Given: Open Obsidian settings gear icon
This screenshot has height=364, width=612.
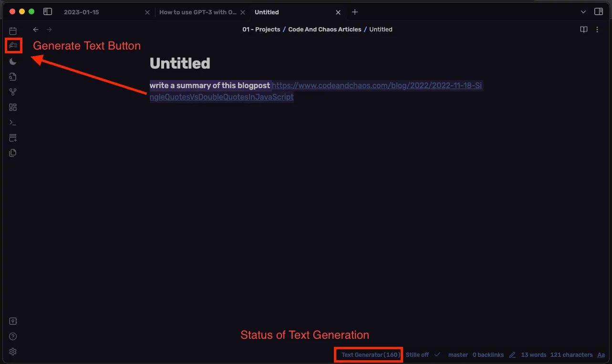Looking at the screenshot, I should coord(13,352).
